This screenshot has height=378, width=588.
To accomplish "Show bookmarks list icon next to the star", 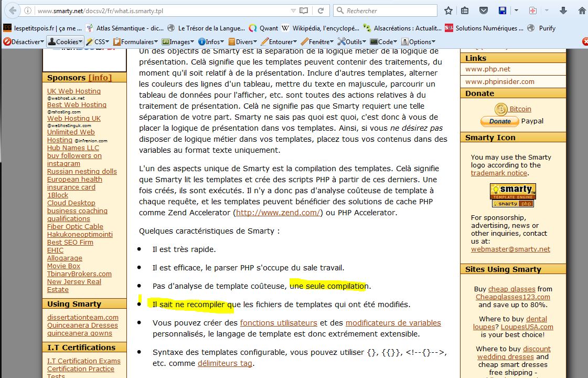I will tap(465, 10).
